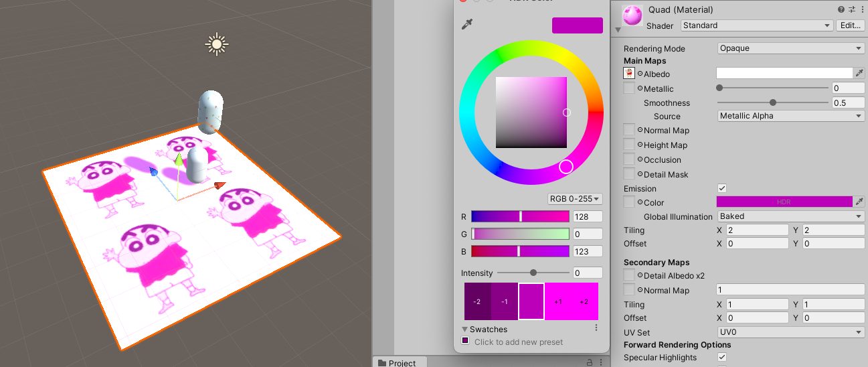Pick the Emission color with its eyedropper

pyautogui.click(x=859, y=202)
